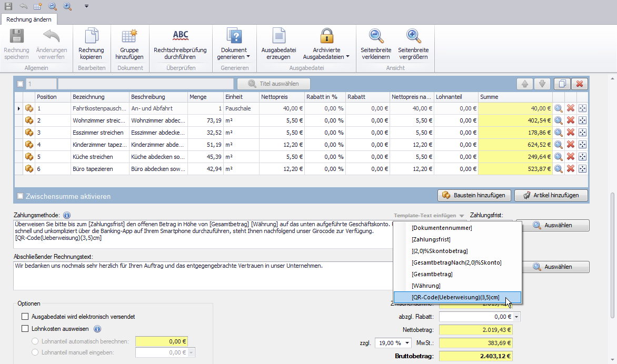Screen dimensions: 617x364
Task: Enable Lohnkosten ausweisen checkbox
Action: (25, 329)
